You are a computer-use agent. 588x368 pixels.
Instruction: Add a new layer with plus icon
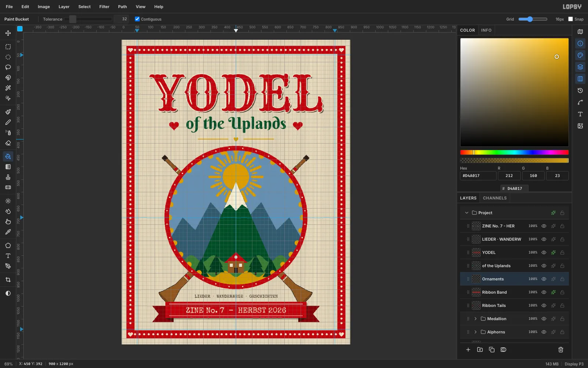click(468, 350)
